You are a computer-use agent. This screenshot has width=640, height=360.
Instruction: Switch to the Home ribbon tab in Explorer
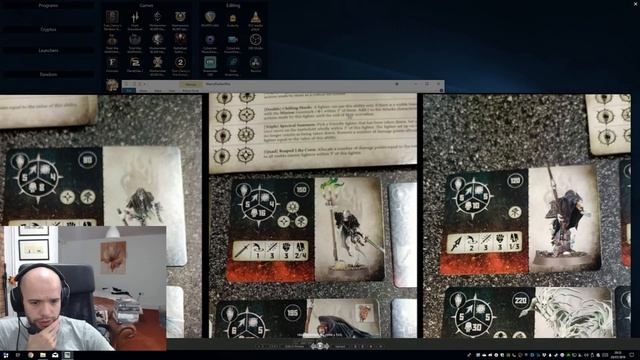(x=144, y=90)
